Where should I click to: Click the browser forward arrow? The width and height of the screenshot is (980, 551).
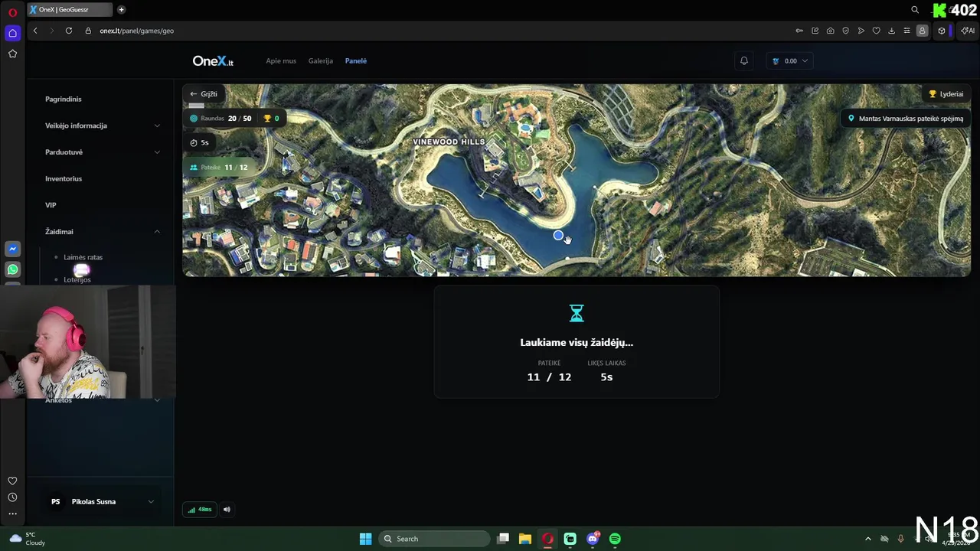coord(52,31)
